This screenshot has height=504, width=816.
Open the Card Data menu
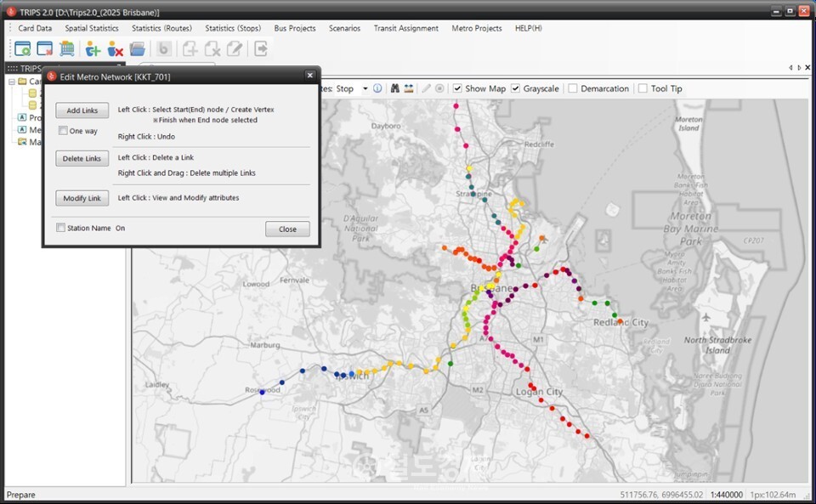pos(35,28)
